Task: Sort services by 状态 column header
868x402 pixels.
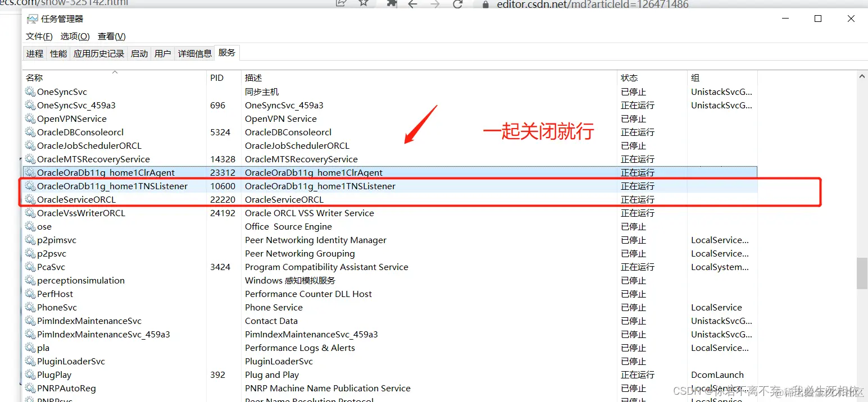Action: tap(652, 77)
